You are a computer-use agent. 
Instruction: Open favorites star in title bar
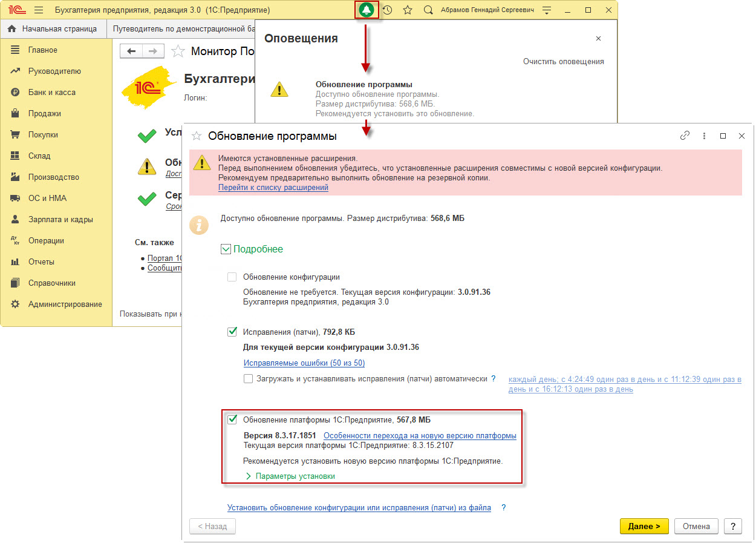408,10
